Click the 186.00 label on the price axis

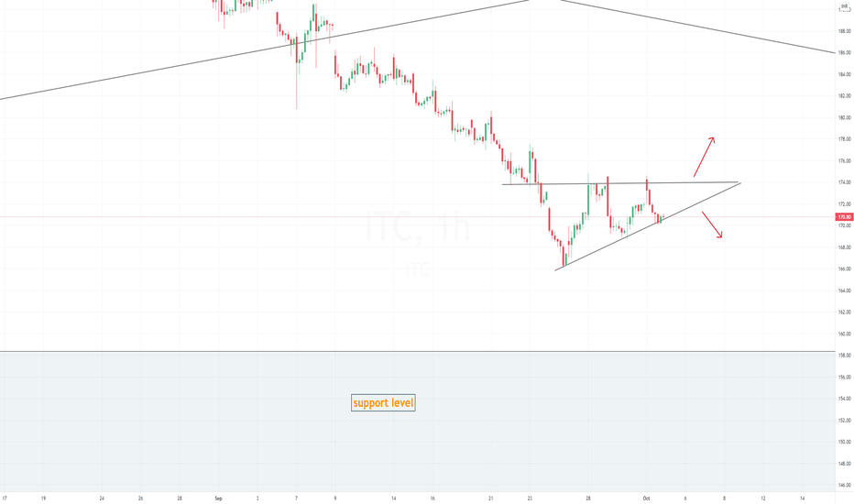[x=844, y=53]
